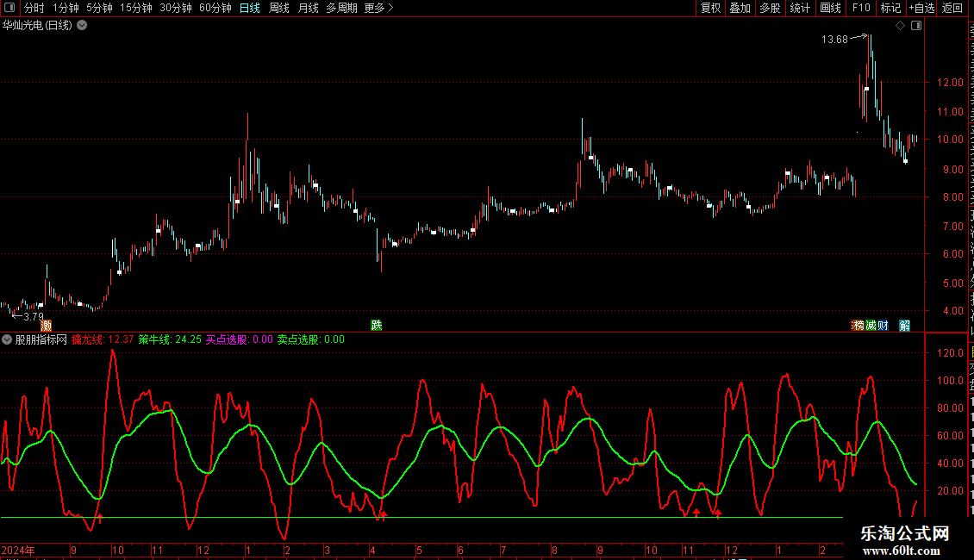Select the 1分钟 period tab

[66, 8]
